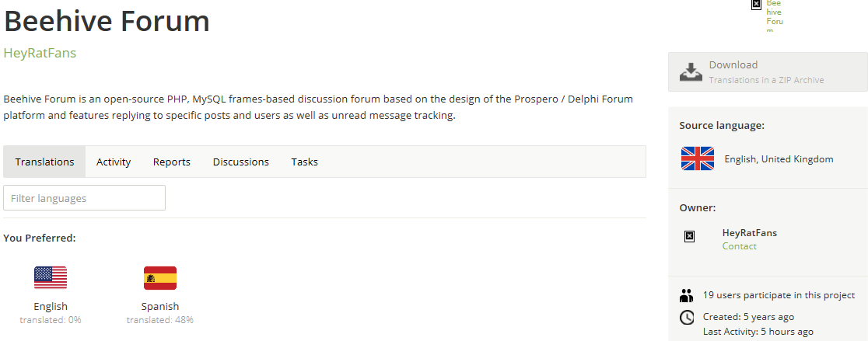
Task: Open the English translation language
Action: [x=51, y=306]
